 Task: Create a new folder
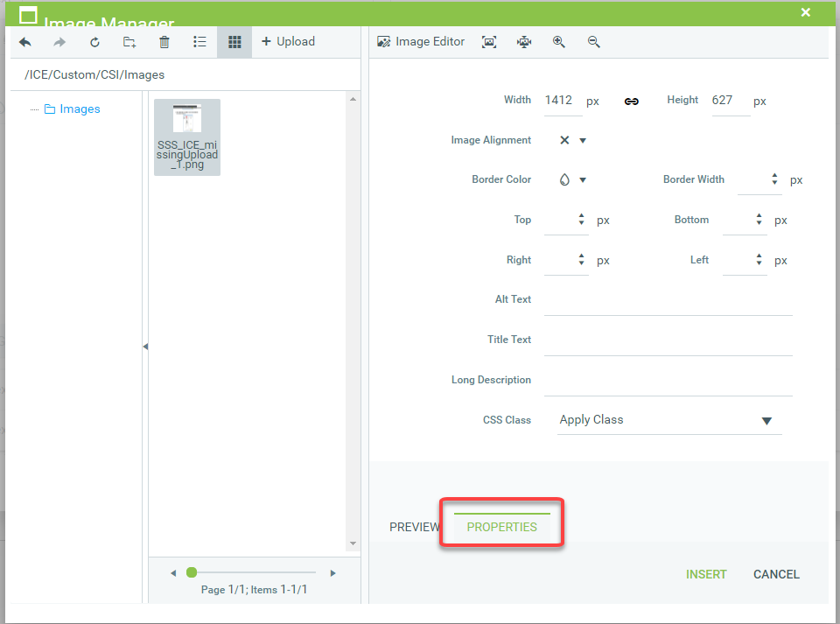(x=129, y=42)
